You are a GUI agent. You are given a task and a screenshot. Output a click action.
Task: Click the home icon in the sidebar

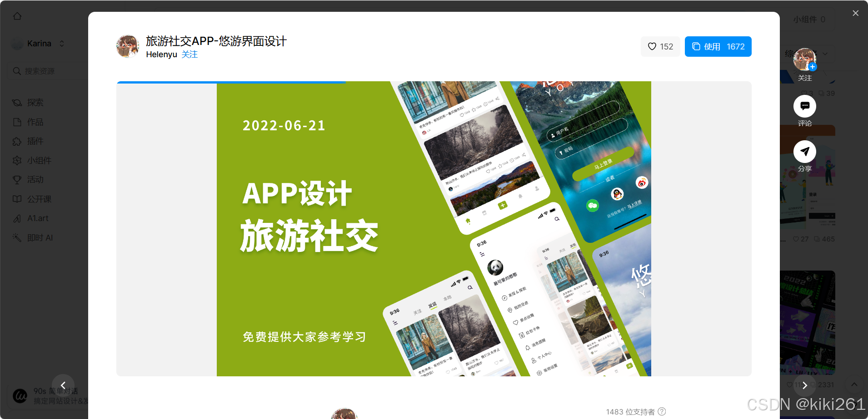point(17,16)
